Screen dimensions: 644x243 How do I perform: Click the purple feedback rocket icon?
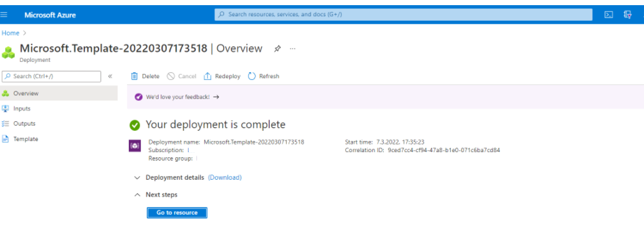point(139,97)
